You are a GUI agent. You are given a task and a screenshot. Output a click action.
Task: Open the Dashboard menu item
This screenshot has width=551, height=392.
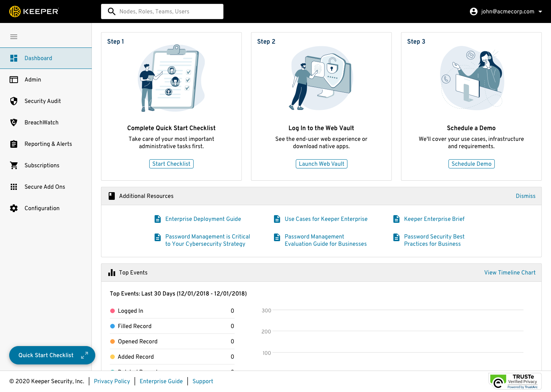coord(46,58)
